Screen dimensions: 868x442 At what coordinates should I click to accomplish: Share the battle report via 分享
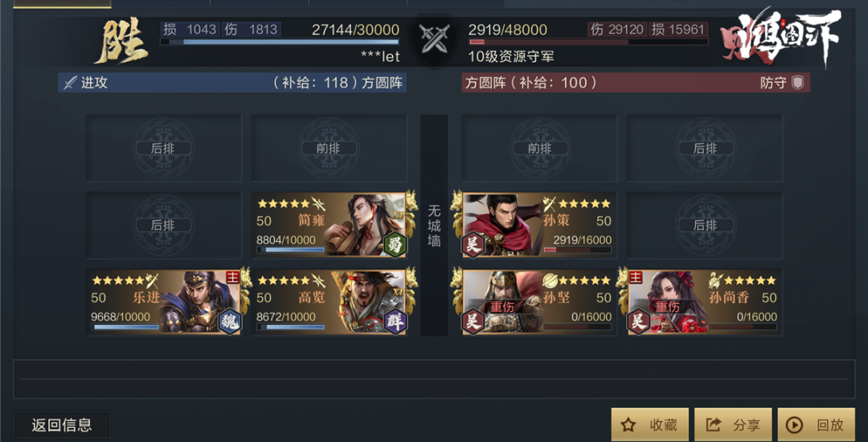pyautogui.click(x=734, y=425)
